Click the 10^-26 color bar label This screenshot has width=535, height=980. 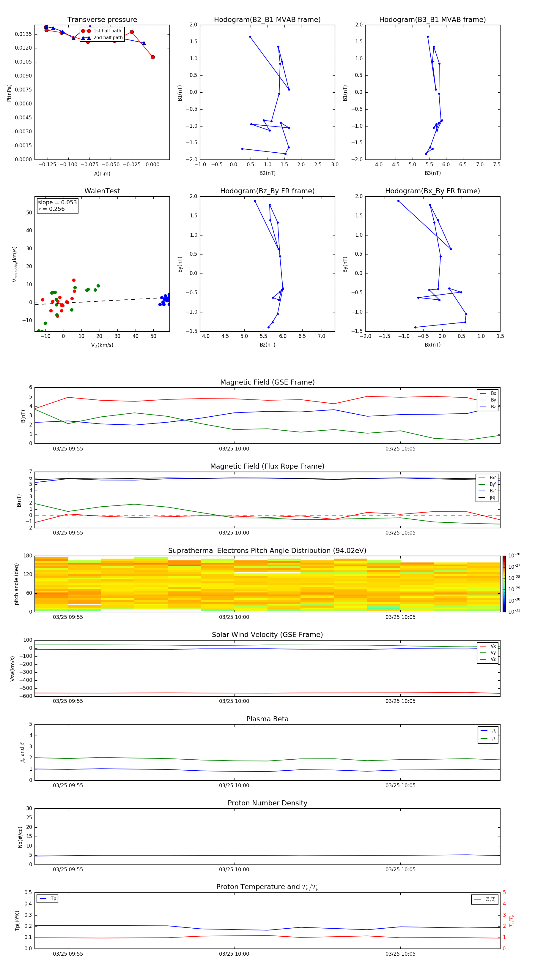click(514, 555)
